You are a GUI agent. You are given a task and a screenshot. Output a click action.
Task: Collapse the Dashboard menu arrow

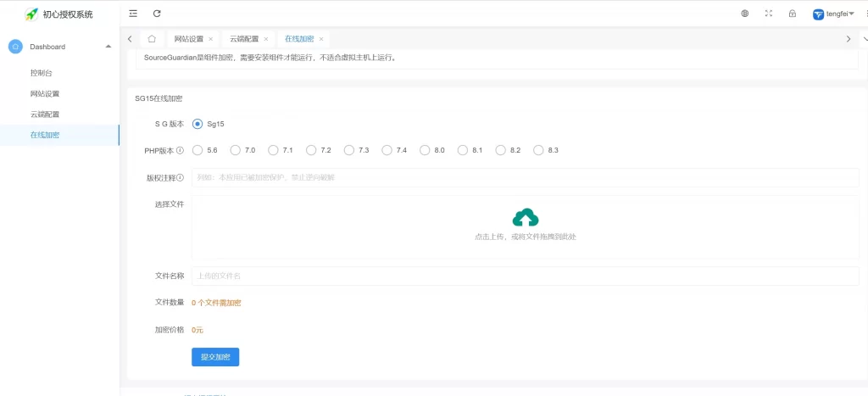point(108,47)
